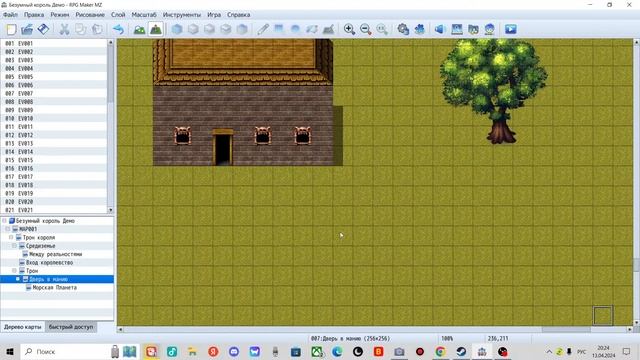The image size is (640, 360).
Task: Open the Файл menu
Action: tap(10, 15)
